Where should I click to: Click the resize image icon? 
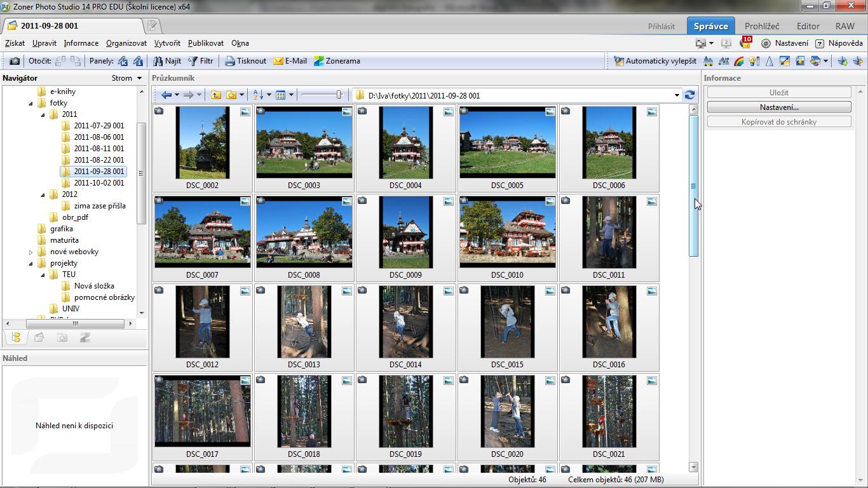click(785, 61)
